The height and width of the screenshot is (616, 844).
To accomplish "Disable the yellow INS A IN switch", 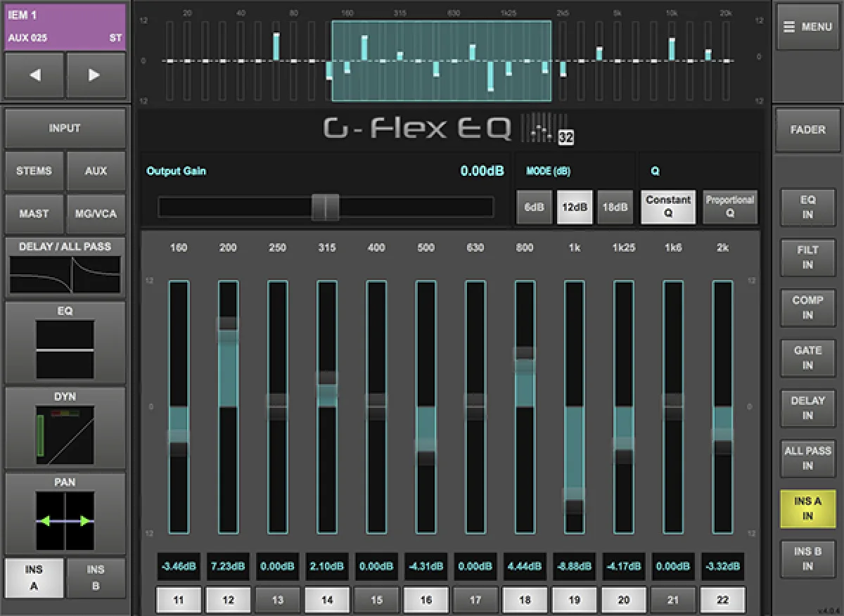I will point(807,508).
